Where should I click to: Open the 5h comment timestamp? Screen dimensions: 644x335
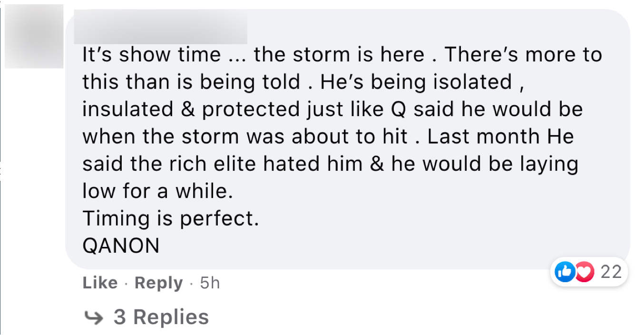[210, 283]
